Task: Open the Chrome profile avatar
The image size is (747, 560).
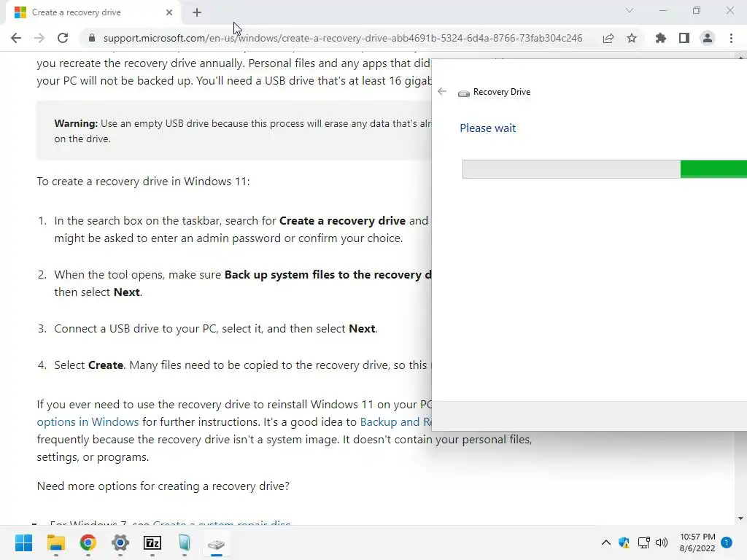Action: (708, 38)
